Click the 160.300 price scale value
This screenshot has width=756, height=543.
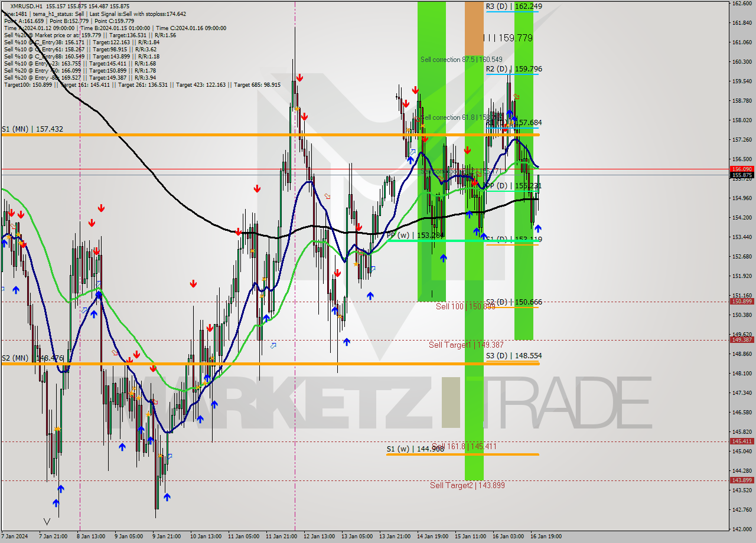click(x=742, y=61)
